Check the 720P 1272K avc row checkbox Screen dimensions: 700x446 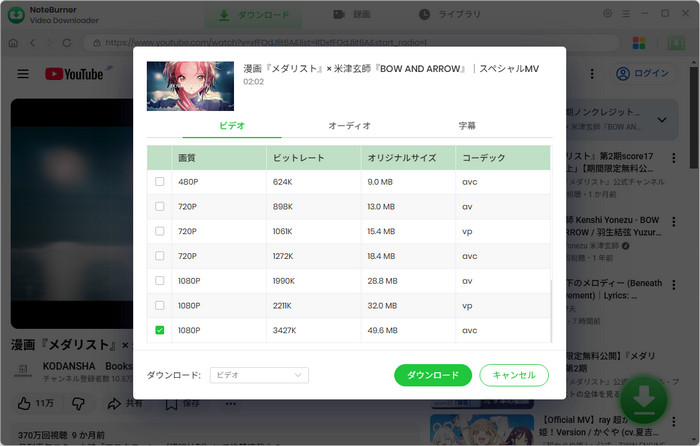click(x=159, y=256)
